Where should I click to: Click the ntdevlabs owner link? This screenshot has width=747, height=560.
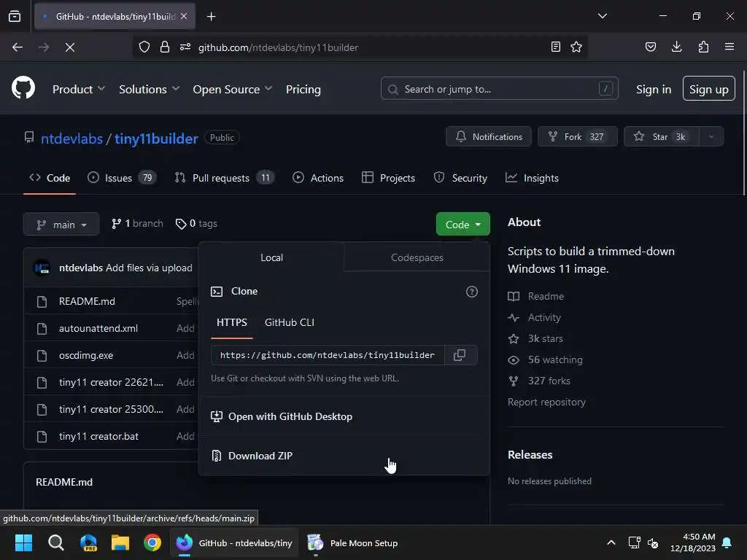click(x=71, y=139)
